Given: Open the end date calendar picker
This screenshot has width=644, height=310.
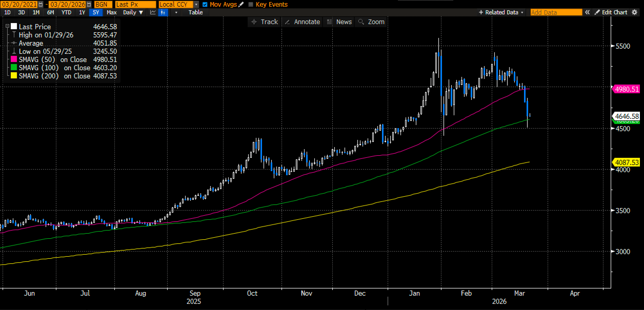Looking at the screenshot, I should point(89,4).
